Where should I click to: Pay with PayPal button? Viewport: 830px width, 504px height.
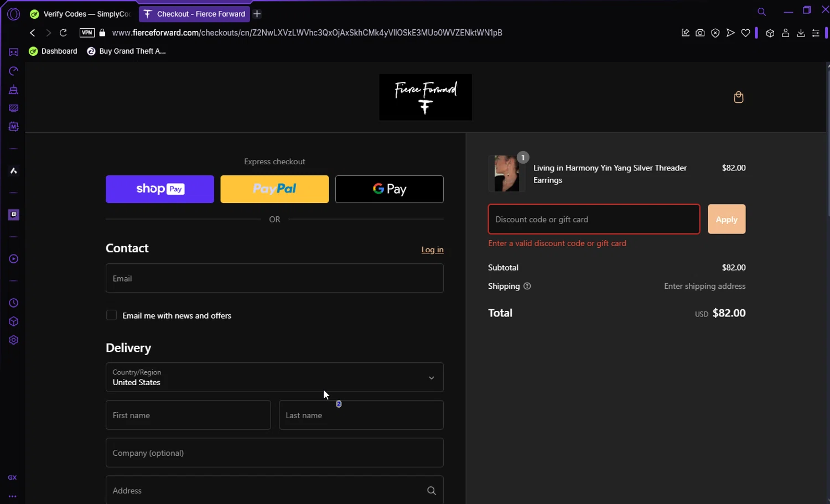[274, 189]
